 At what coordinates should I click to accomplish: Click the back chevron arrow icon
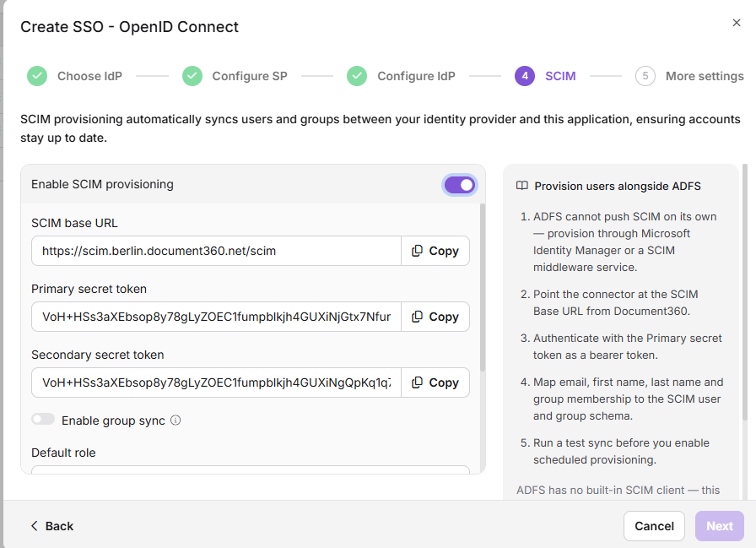[x=35, y=526]
